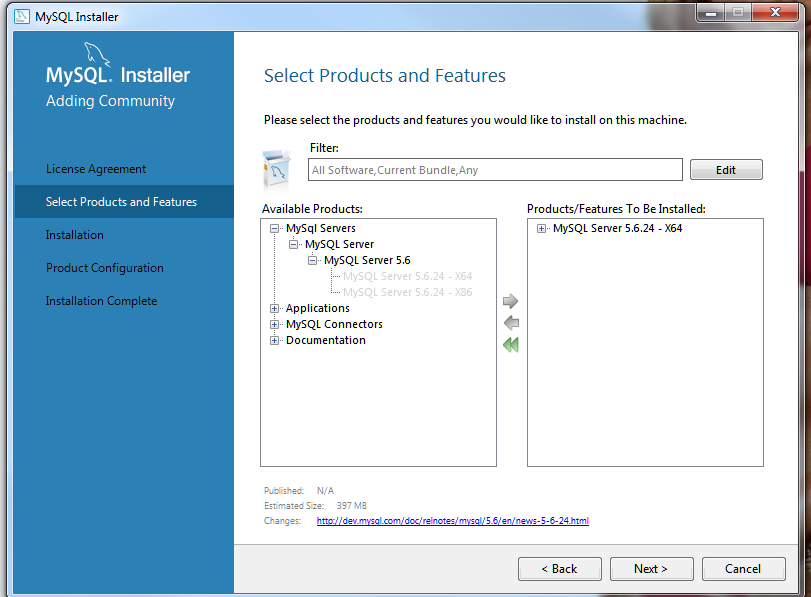Viewport: 811px width, 597px height.
Task: Select the MySQL Server tree label
Action: click(x=339, y=244)
